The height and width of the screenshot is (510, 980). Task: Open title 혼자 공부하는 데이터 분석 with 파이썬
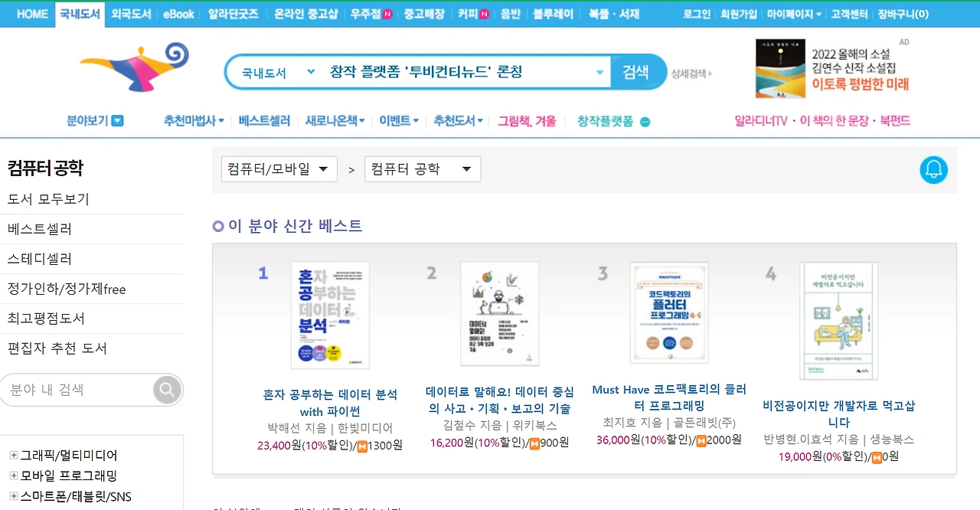330,403
